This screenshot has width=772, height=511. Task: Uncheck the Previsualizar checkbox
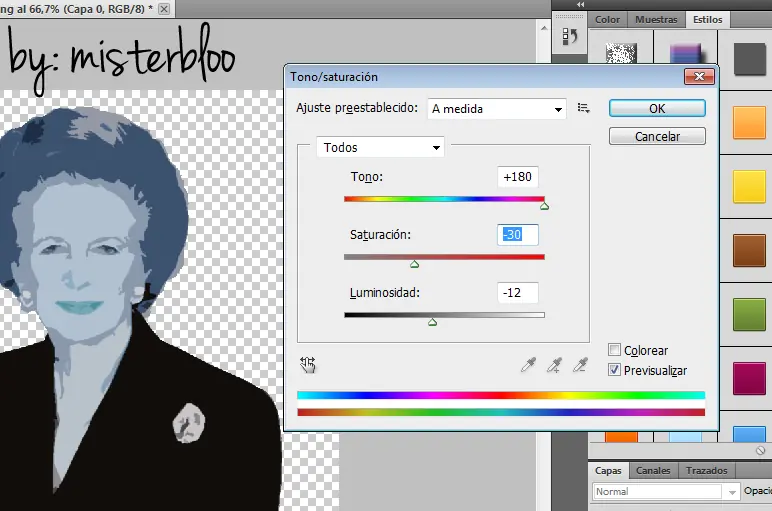point(614,370)
